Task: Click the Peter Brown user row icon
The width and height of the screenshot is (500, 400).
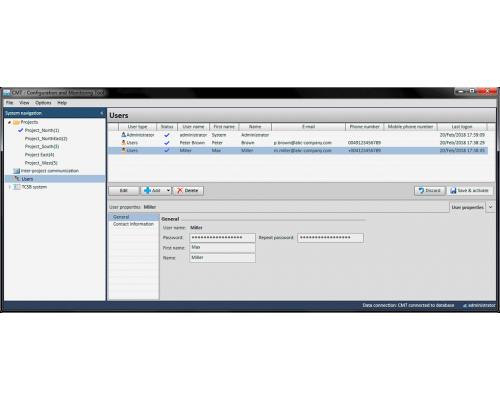Action: (123, 143)
